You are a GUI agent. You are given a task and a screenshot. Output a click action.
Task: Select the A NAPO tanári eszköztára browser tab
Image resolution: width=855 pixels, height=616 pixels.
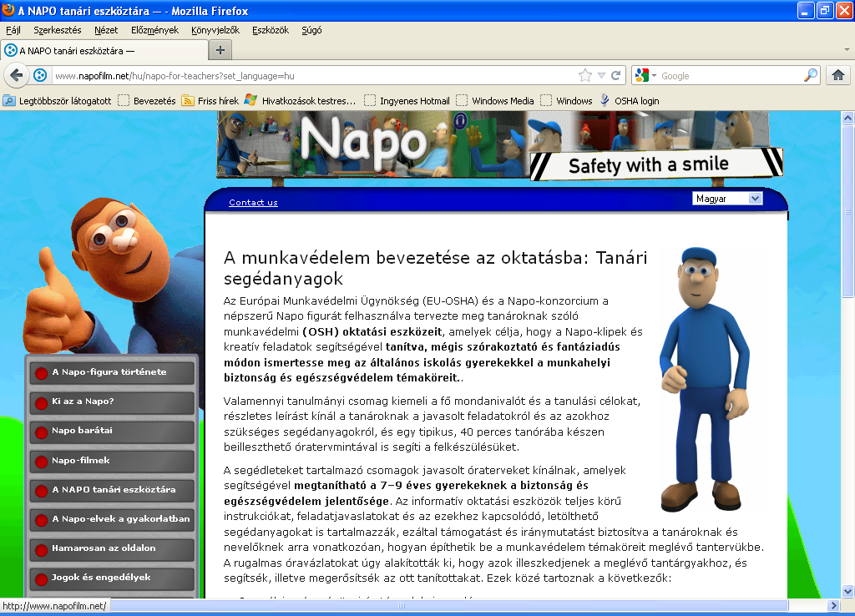point(104,50)
